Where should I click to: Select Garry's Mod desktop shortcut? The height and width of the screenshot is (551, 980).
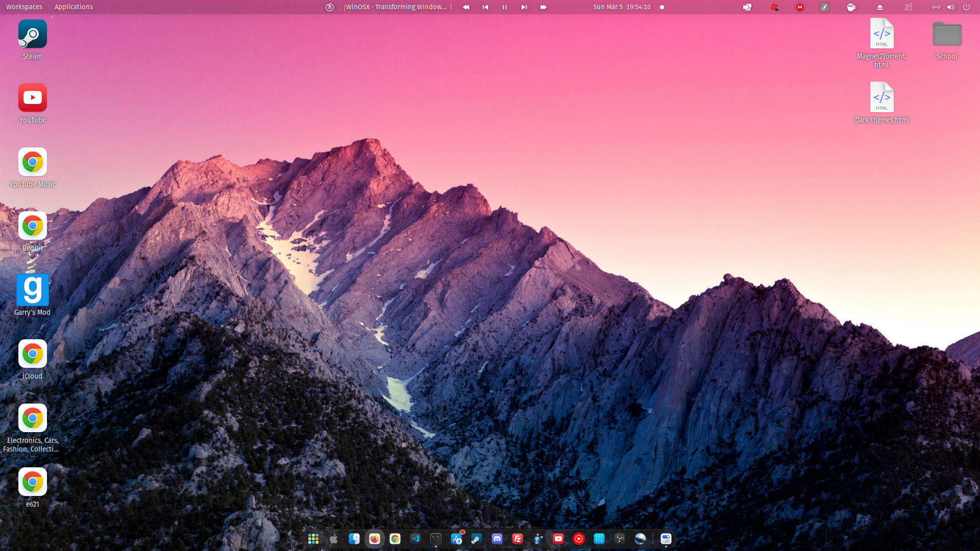[32, 290]
